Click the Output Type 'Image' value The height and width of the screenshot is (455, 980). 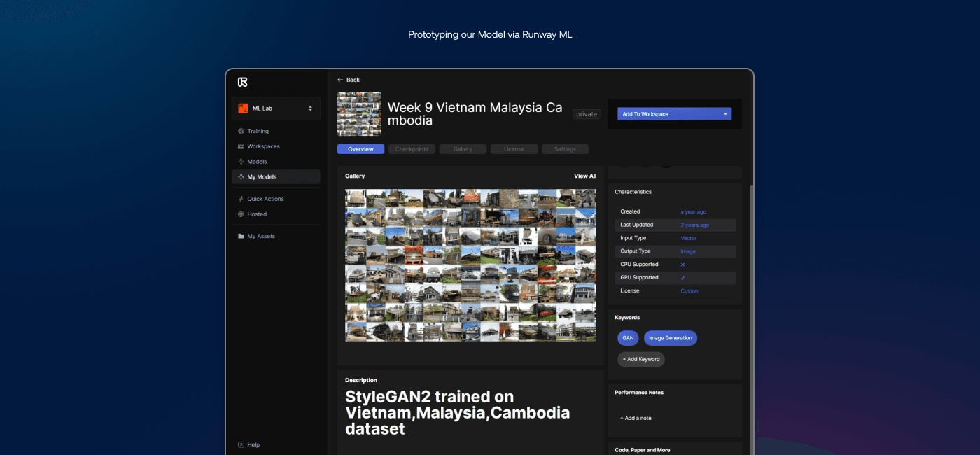pos(688,251)
